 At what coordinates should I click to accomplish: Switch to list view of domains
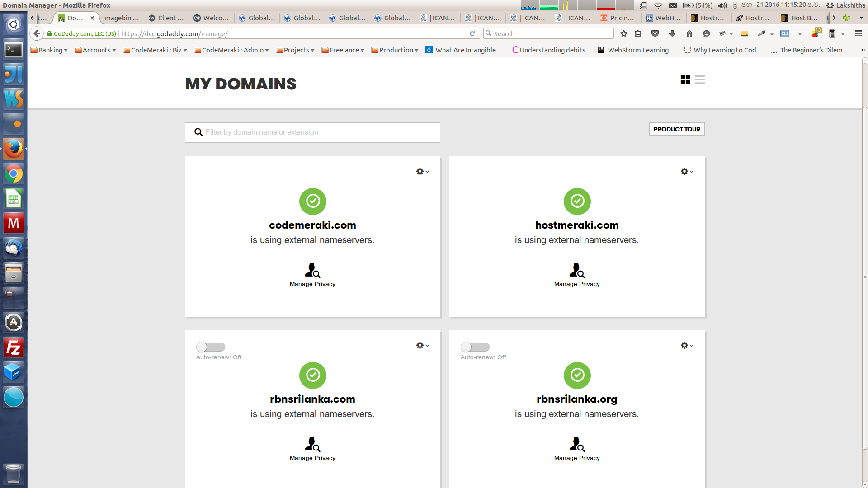coord(700,80)
